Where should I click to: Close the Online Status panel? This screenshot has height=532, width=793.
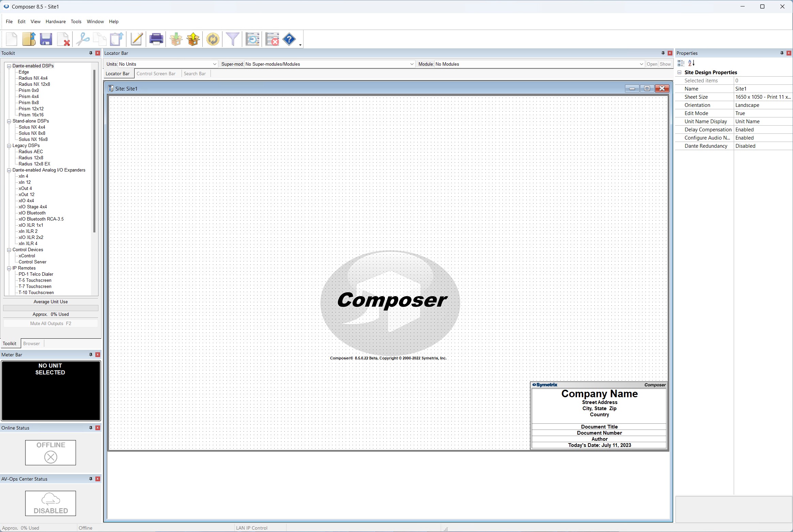98,428
